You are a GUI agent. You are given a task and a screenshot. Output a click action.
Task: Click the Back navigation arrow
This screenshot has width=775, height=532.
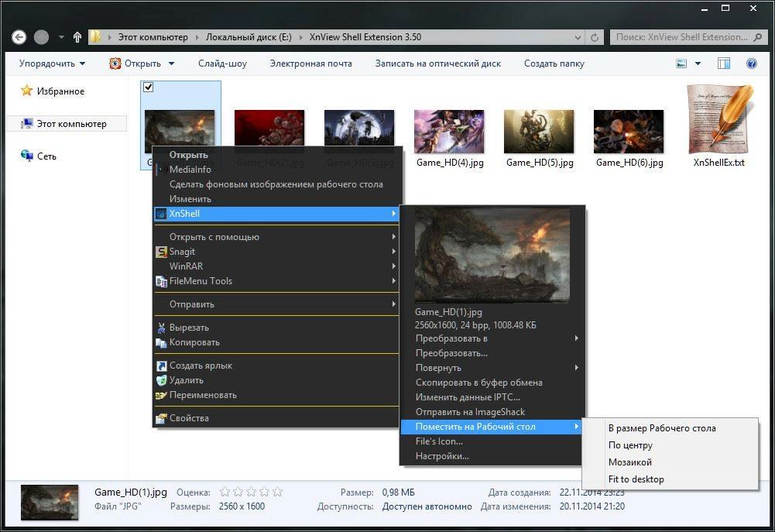(19, 37)
